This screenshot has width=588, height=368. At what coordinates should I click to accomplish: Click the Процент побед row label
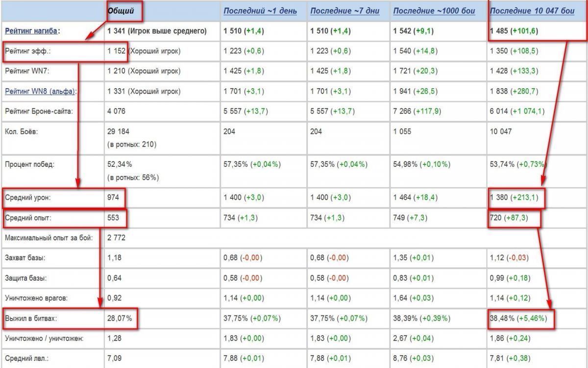pyautogui.click(x=29, y=164)
